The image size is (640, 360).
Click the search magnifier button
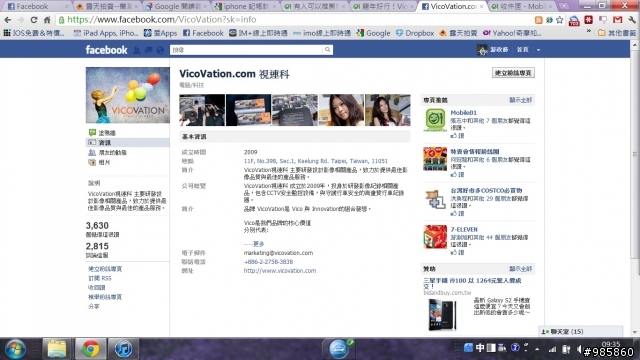click(327, 50)
